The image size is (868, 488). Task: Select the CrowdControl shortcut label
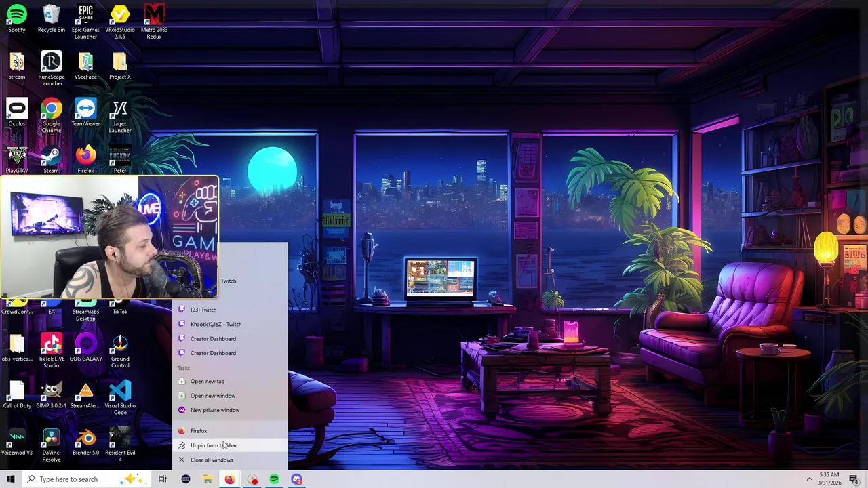click(17, 312)
